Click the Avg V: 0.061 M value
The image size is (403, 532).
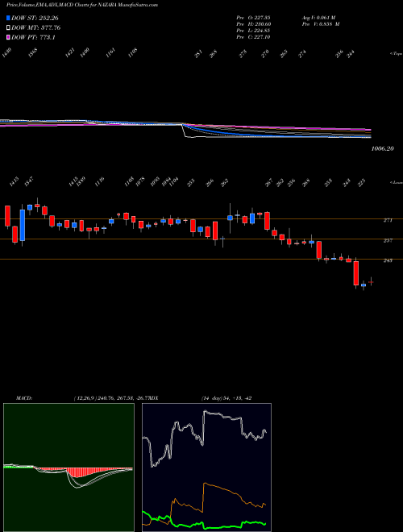pyautogui.click(x=318, y=17)
